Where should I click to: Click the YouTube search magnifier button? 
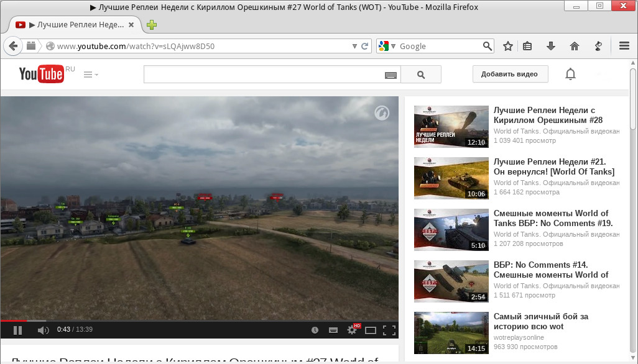point(421,75)
